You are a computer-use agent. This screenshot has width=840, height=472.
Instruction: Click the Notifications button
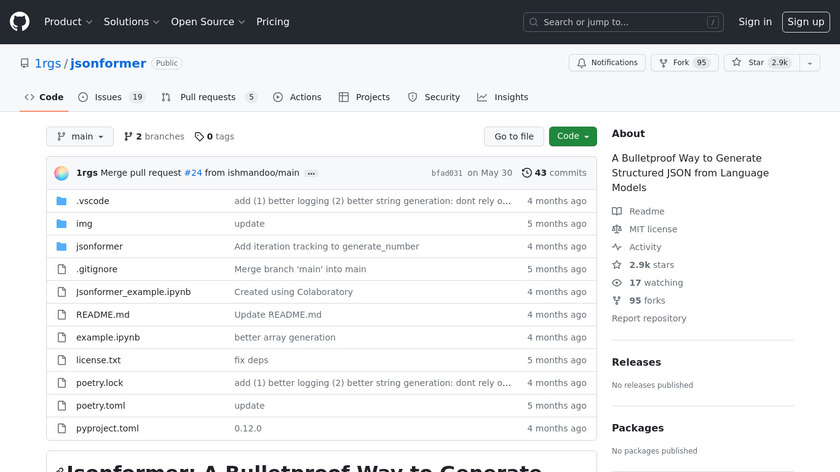click(607, 63)
